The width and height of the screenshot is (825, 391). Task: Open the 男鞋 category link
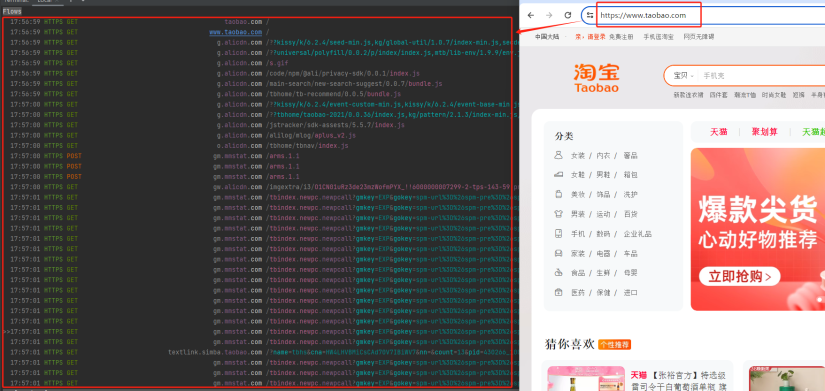[603, 175]
